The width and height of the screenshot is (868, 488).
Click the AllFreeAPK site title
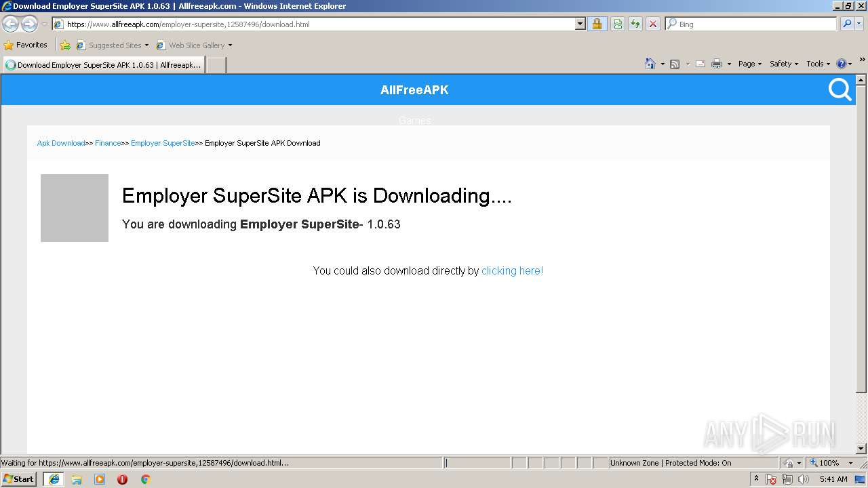point(414,90)
